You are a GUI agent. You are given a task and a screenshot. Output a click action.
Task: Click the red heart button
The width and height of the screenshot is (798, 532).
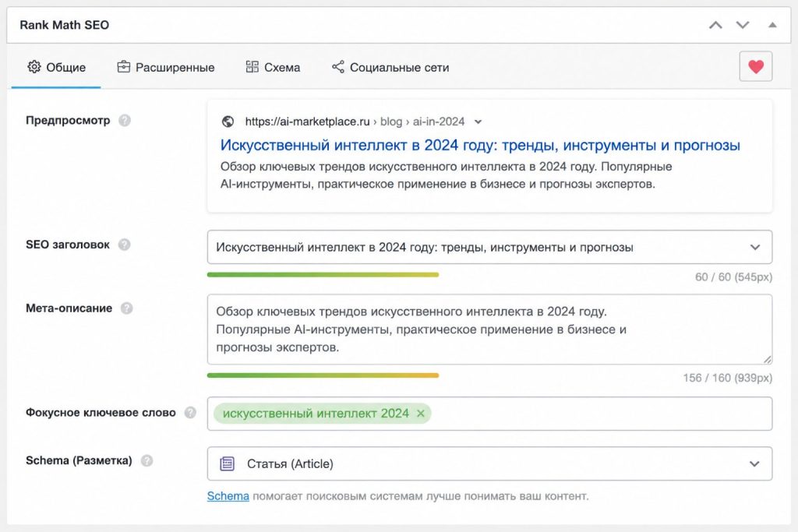click(756, 66)
